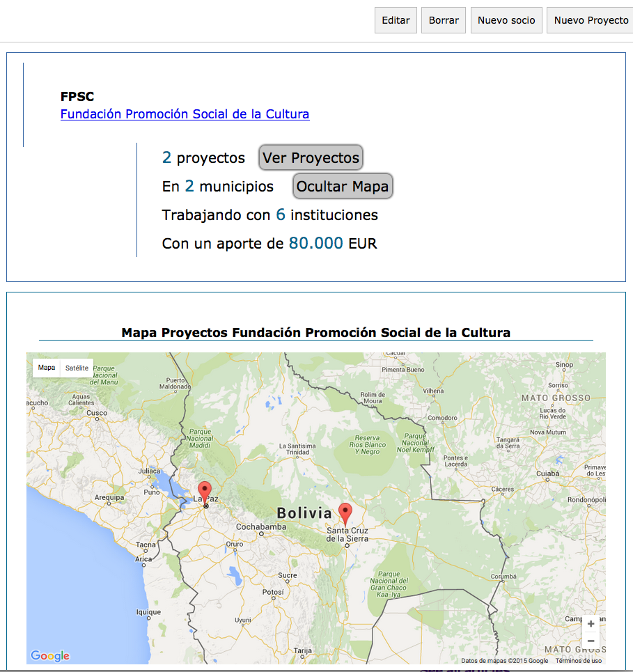
Task: Click the Borrar button
Action: [444, 20]
